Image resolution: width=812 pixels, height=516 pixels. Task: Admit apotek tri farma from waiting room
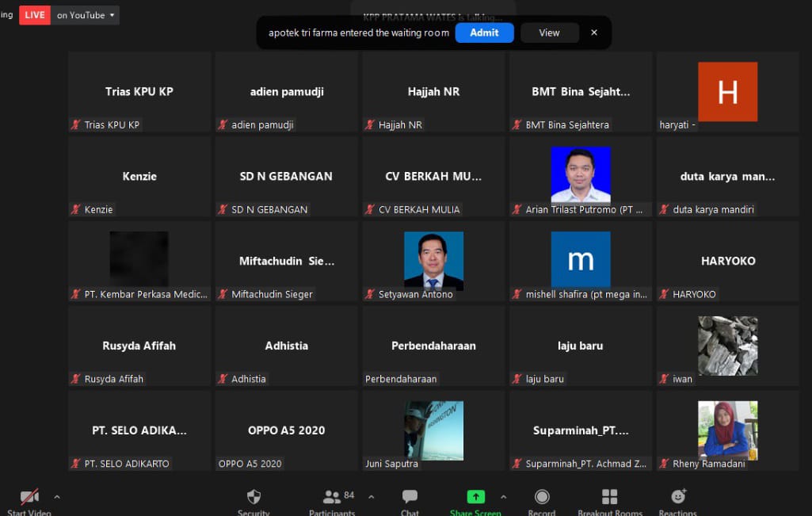point(484,32)
